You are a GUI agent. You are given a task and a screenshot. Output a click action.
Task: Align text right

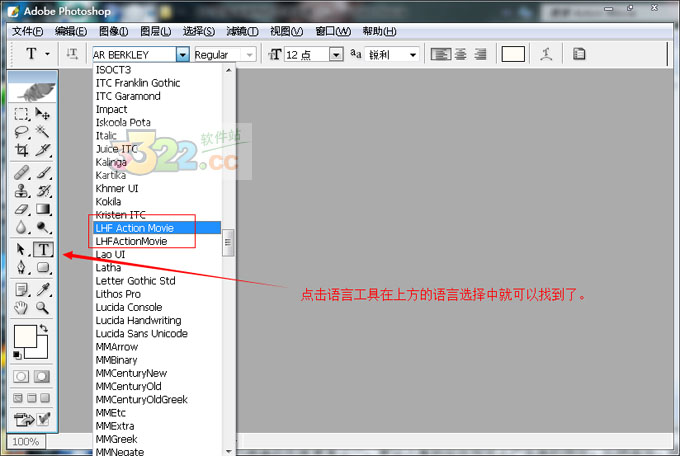point(480,54)
